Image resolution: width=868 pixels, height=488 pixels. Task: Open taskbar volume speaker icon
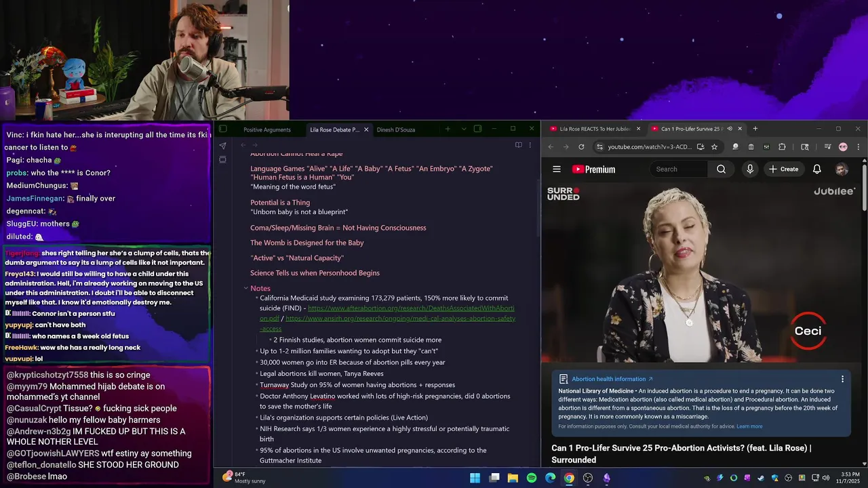pyautogui.click(x=825, y=478)
